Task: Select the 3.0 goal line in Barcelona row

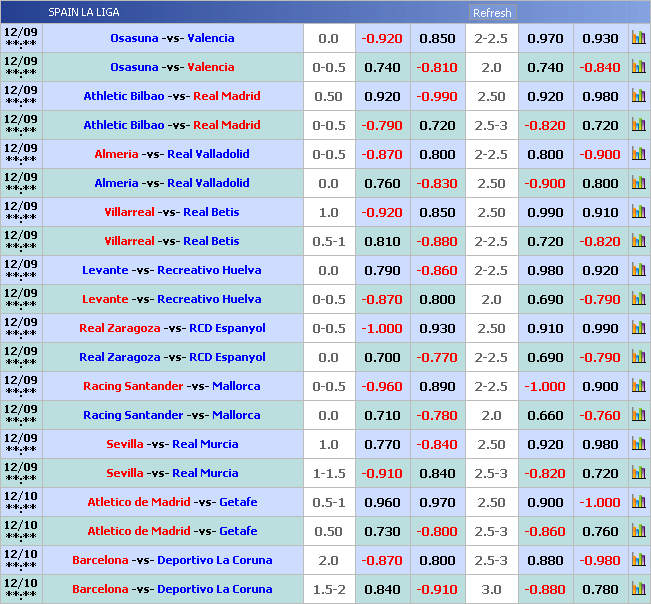Action: click(x=491, y=589)
